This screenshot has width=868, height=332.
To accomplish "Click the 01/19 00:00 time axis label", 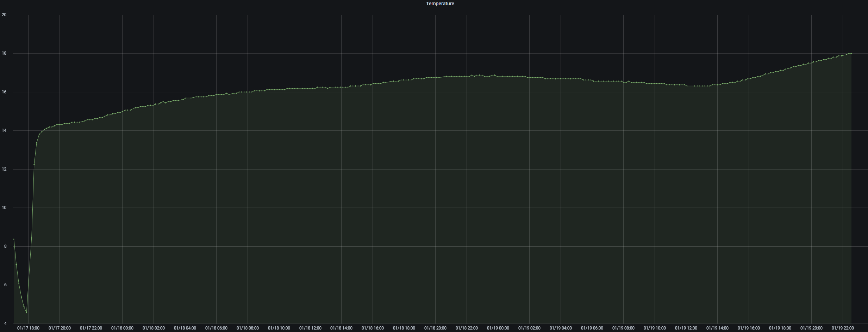I will pos(498,328).
